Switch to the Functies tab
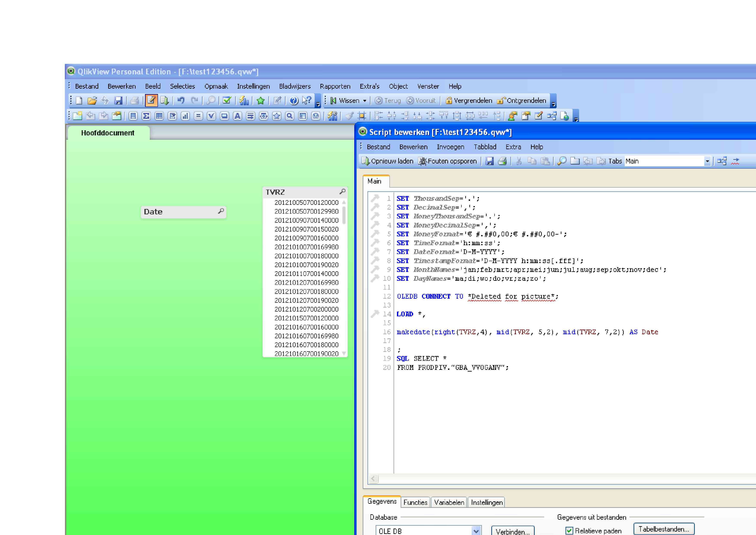 point(415,502)
